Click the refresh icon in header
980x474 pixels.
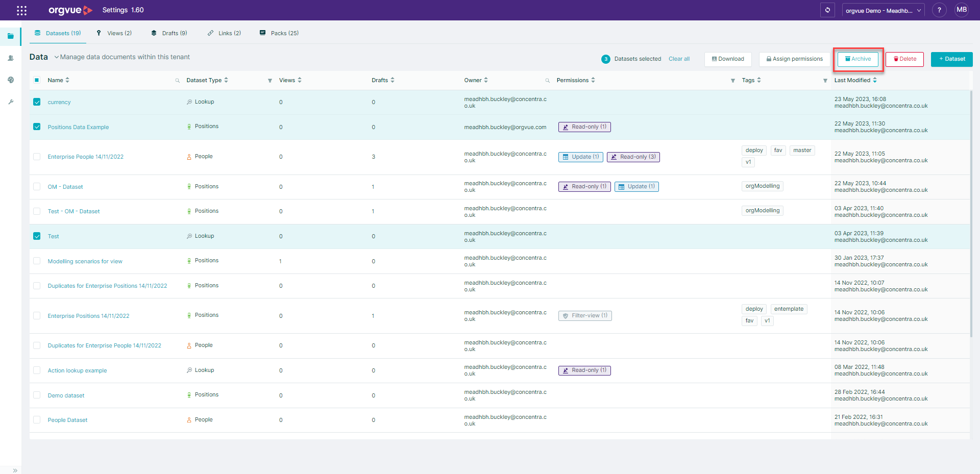click(828, 10)
